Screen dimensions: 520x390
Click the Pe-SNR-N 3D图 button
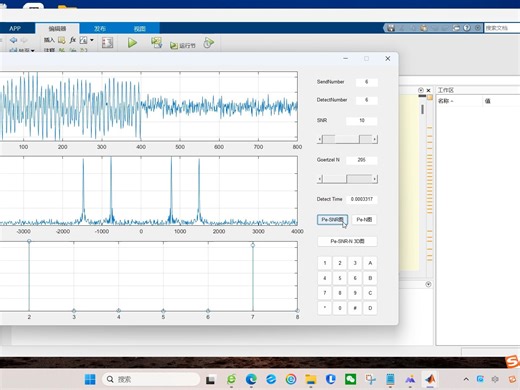click(347, 241)
